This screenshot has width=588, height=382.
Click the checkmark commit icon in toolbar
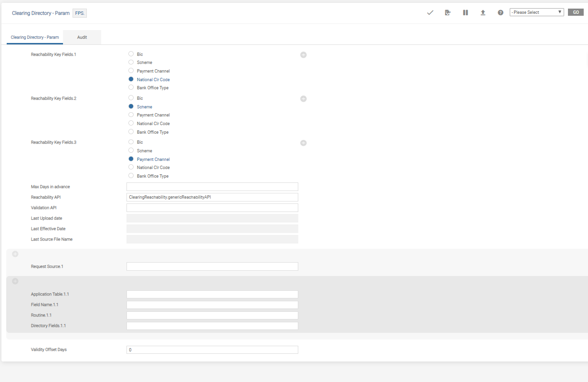pos(430,12)
